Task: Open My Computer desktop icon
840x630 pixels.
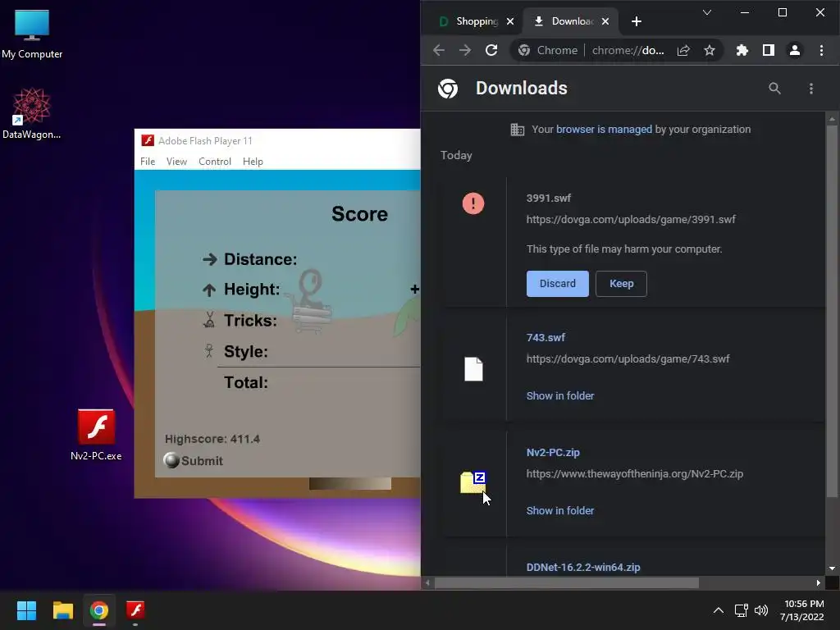Action: coord(32,34)
